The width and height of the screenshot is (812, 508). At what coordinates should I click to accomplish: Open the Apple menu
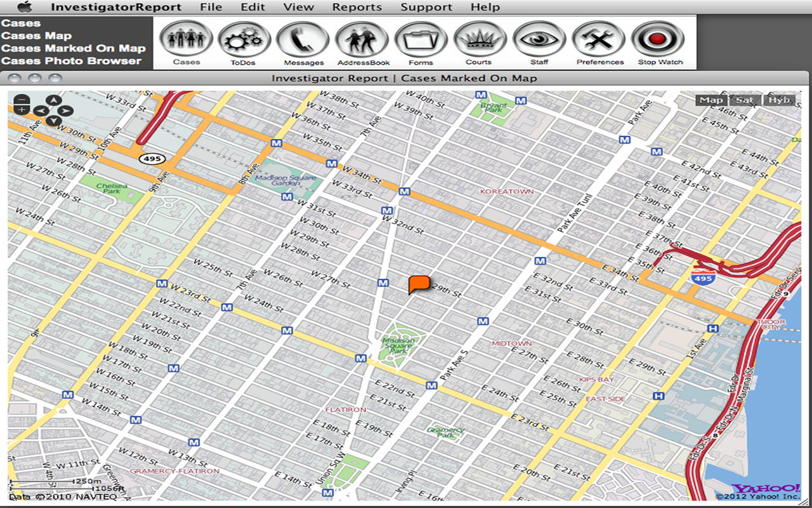click(x=24, y=7)
